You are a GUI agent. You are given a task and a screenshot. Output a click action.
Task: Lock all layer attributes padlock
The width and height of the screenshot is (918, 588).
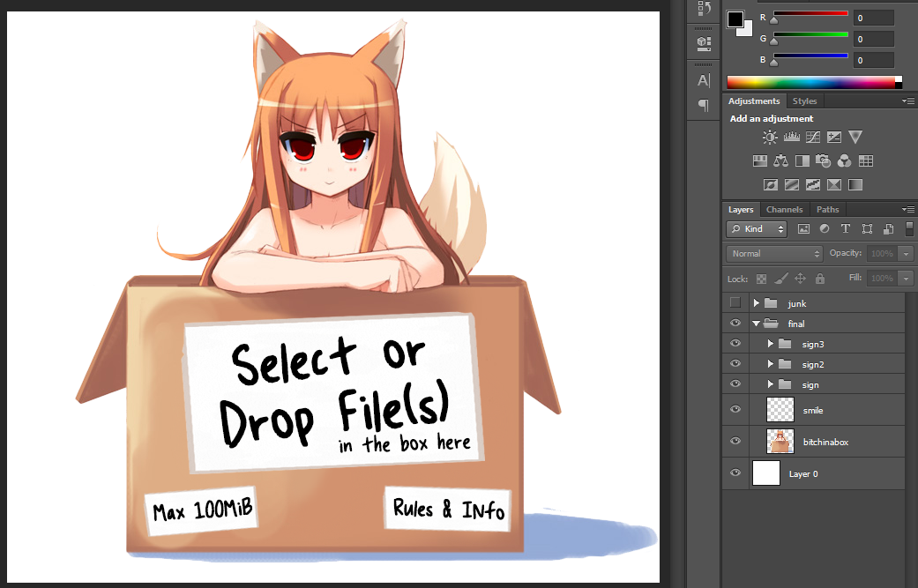pos(820,279)
